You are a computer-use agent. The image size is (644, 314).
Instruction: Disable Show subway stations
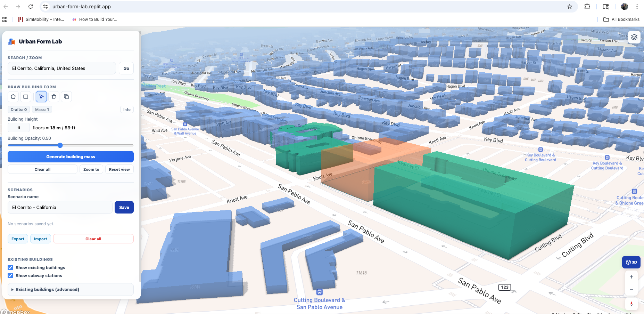coord(10,275)
